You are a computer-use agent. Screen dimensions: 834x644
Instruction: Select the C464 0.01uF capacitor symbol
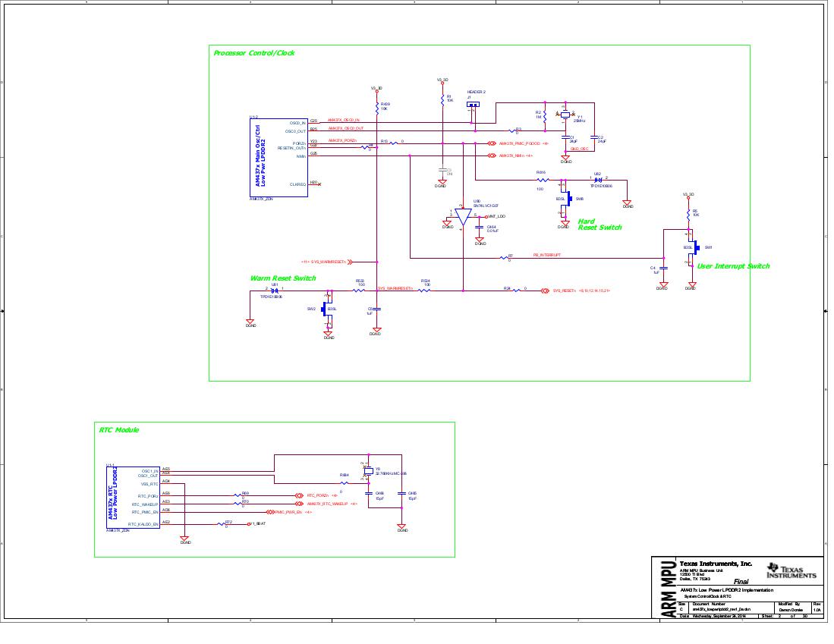[x=481, y=228]
